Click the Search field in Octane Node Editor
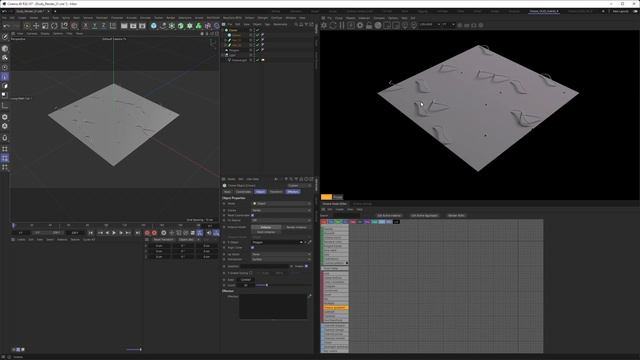 pos(346,216)
